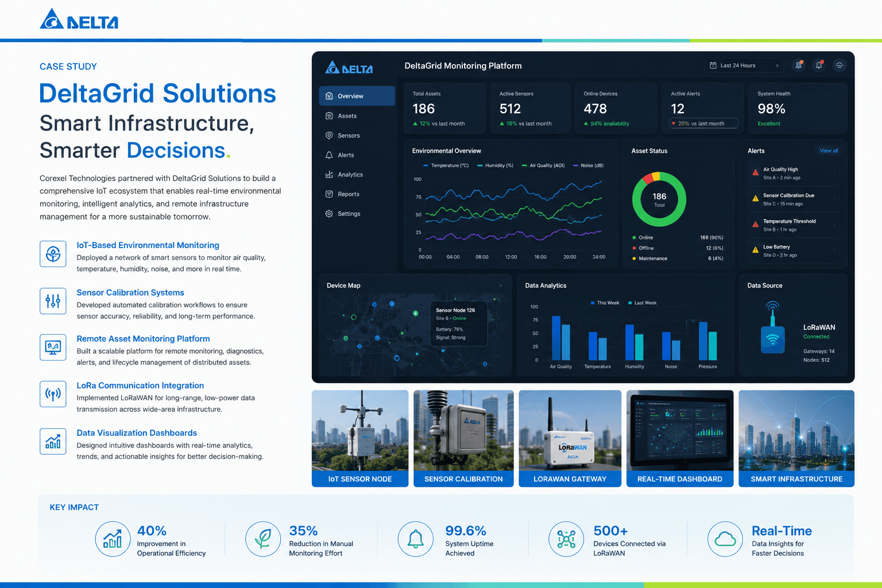Click the Alerts bell icon in sidebar
882x588 pixels.
point(329,155)
